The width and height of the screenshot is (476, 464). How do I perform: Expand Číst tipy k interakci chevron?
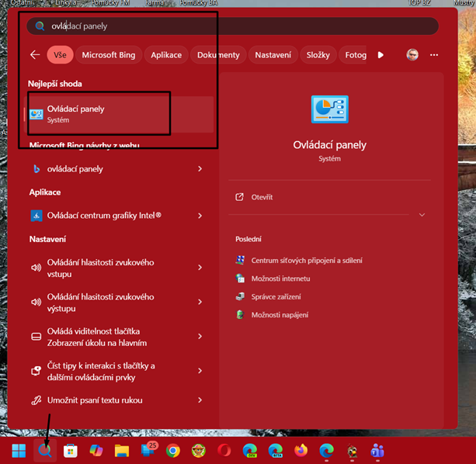pos(200,371)
